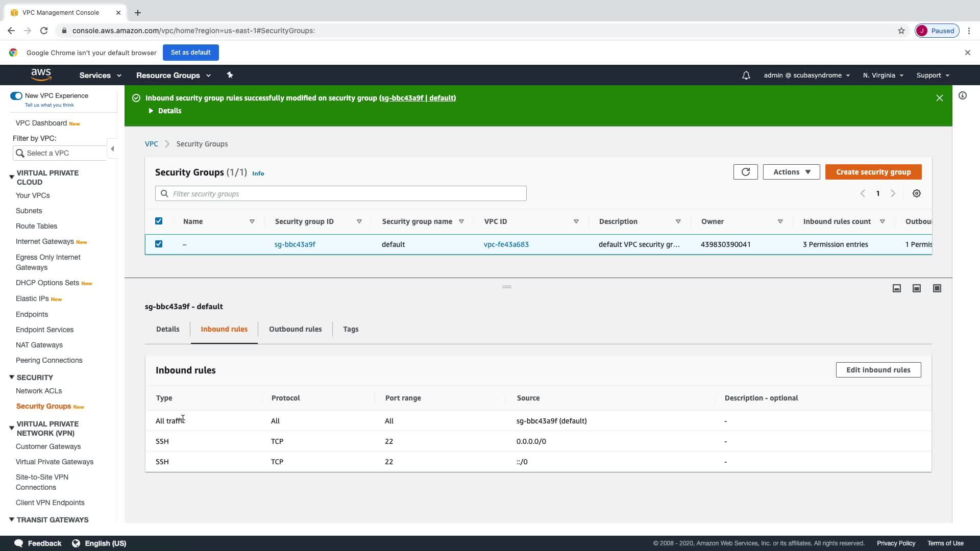Toggle New VPC Experience switch

pyautogui.click(x=16, y=96)
